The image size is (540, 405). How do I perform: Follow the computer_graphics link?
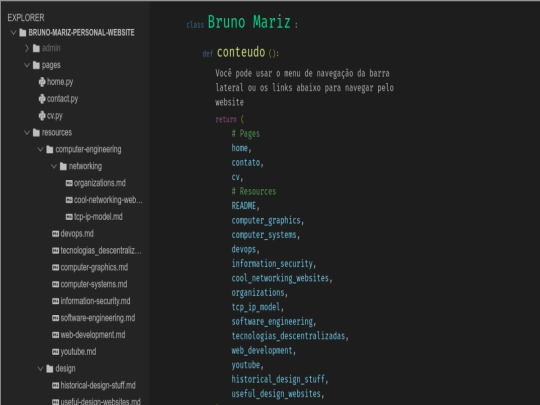(x=266, y=220)
